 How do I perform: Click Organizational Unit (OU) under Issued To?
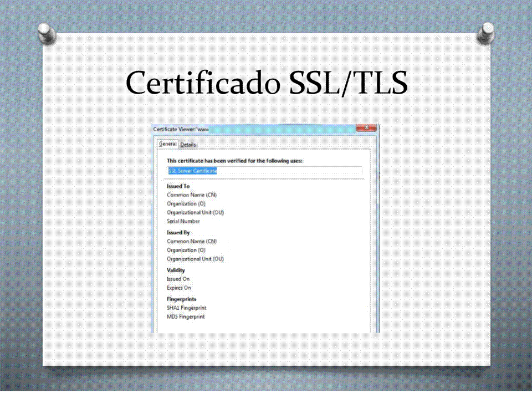pos(195,213)
